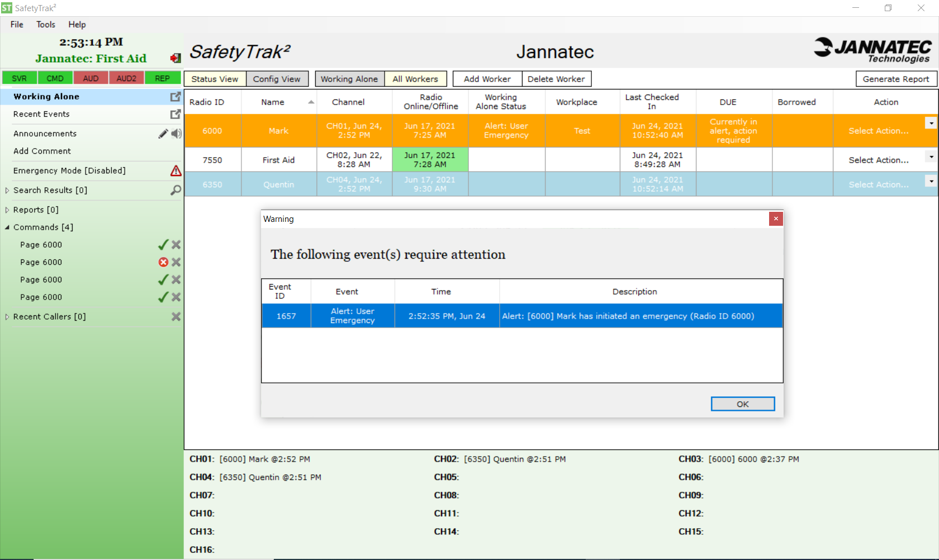Click the AUD status indicator
This screenshot has width=939, height=560.
point(91,78)
